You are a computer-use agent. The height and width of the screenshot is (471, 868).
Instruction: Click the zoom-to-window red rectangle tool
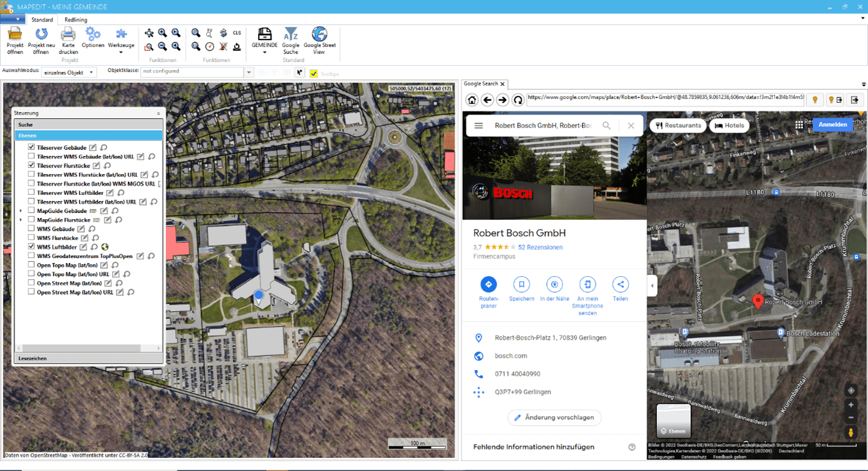149,46
